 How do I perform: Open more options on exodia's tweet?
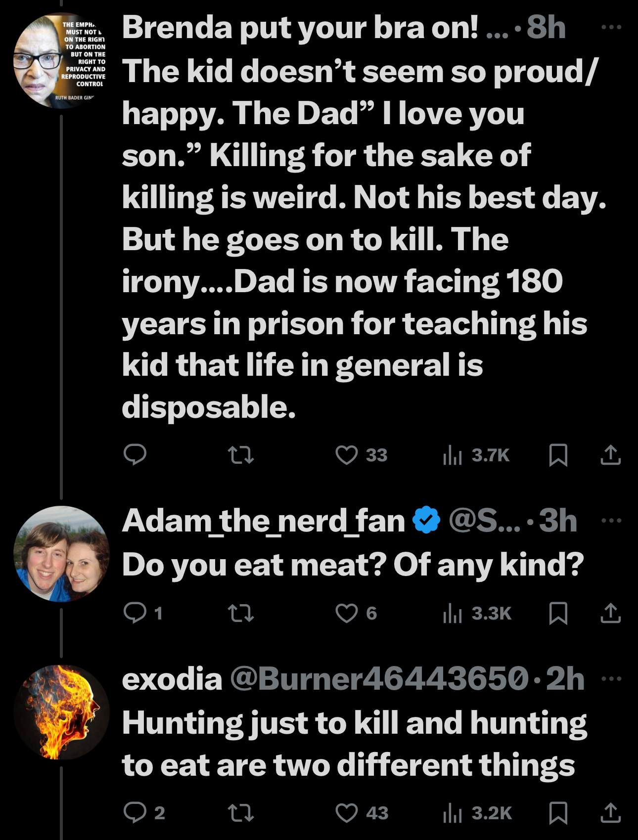(612, 678)
